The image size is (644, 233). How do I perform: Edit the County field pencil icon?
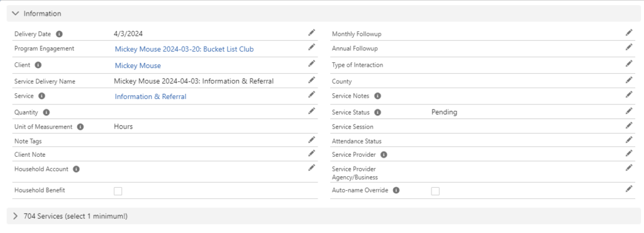[x=629, y=80]
